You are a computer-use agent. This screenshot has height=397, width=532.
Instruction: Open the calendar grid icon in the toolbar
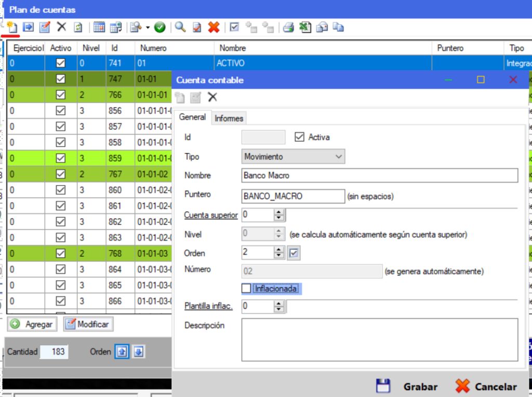pos(99,27)
